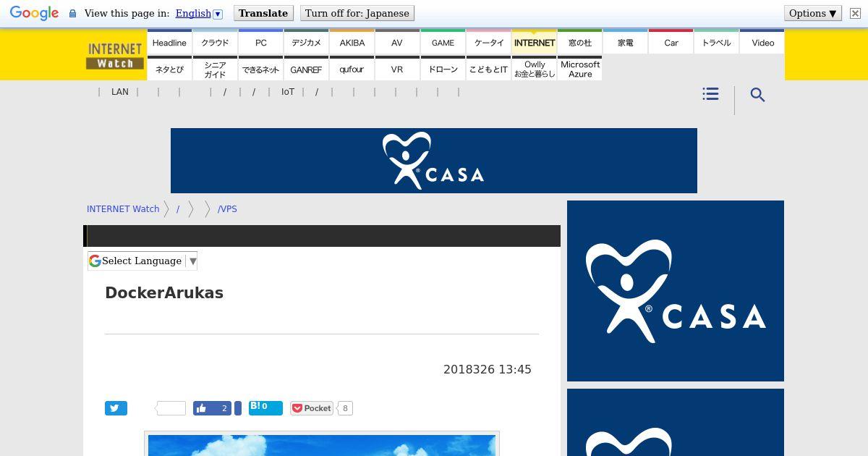Go to the Headline tab
Image resolution: width=868 pixels, height=456 pixels.
[x=169, y=43]
